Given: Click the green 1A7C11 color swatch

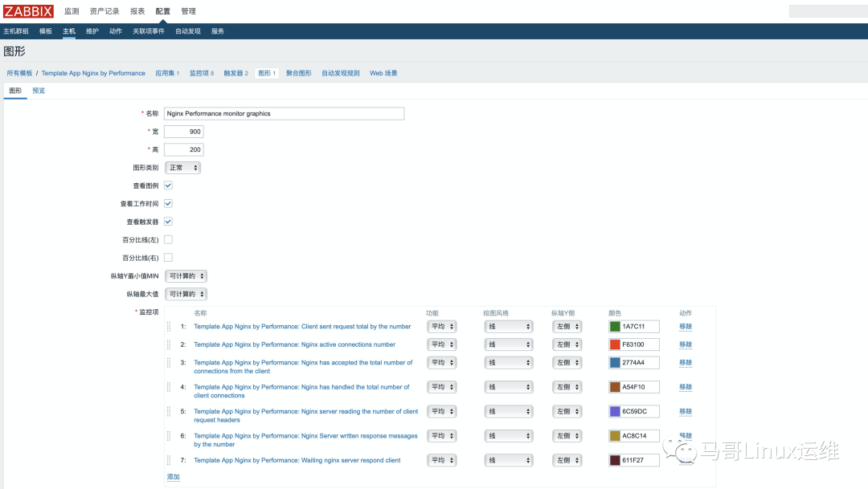Looking at the screenshot, I should [x=615, y=326].
